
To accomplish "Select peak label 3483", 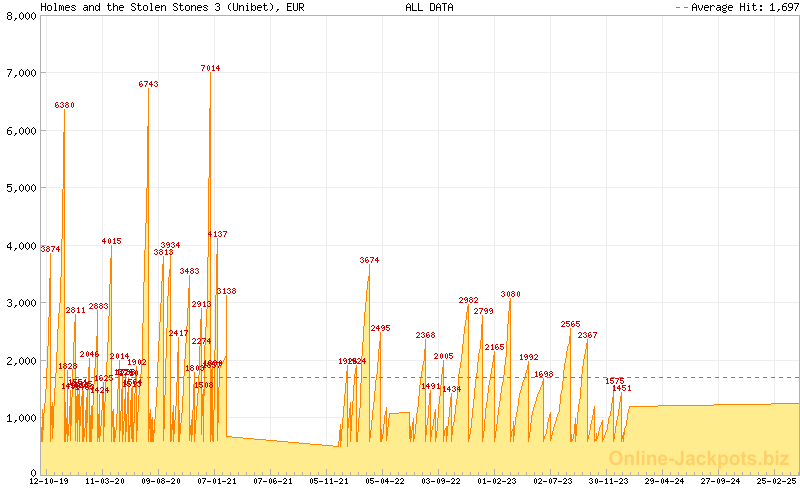I will click(189, 271).
